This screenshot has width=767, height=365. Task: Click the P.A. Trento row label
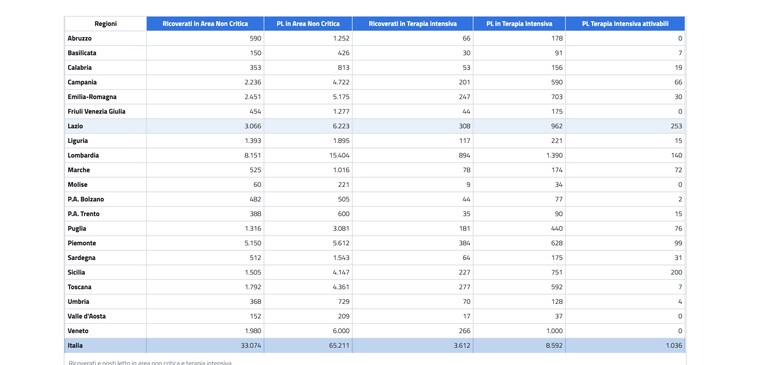[84, 214]
